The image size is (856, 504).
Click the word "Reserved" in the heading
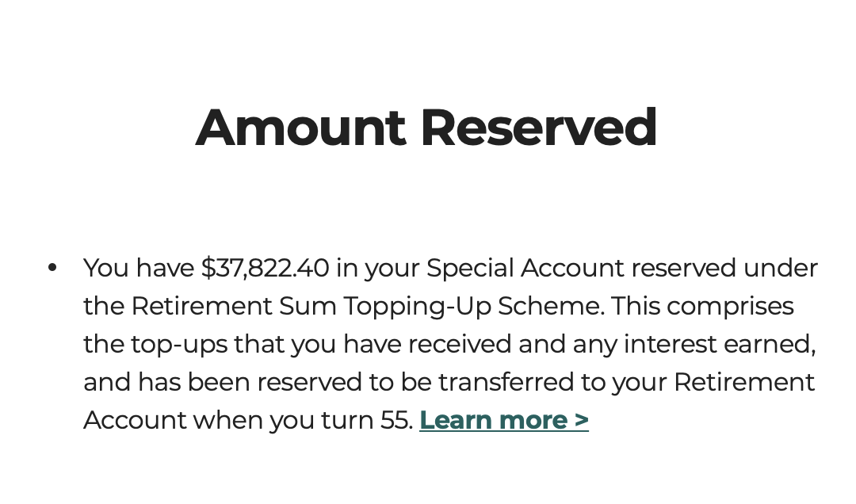pos(538,128)
